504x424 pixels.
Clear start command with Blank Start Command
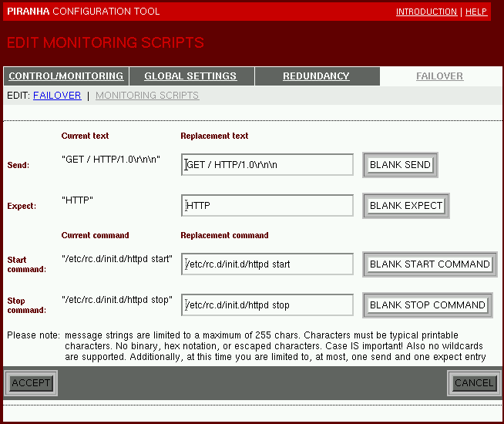coord(430,264)
